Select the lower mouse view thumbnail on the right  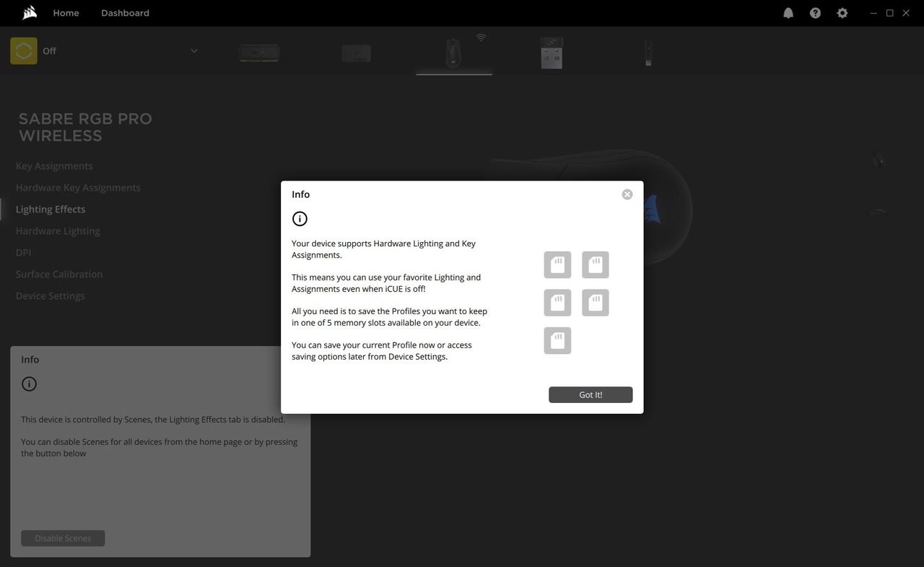(x=879, y=212)
